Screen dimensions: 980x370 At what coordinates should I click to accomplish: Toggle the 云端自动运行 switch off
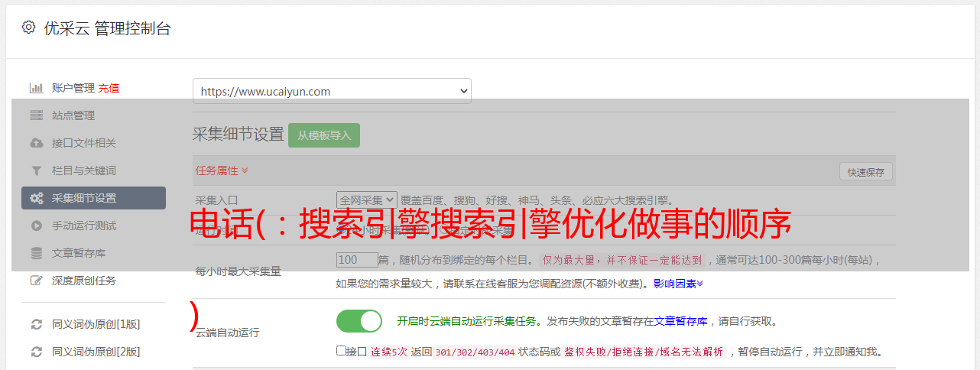click(359, 321)
